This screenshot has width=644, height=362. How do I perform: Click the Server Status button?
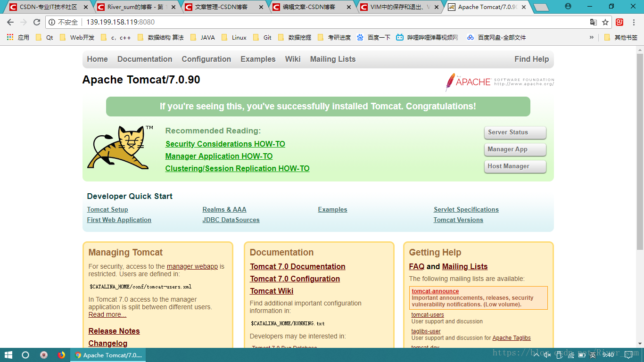pos(515,132)
